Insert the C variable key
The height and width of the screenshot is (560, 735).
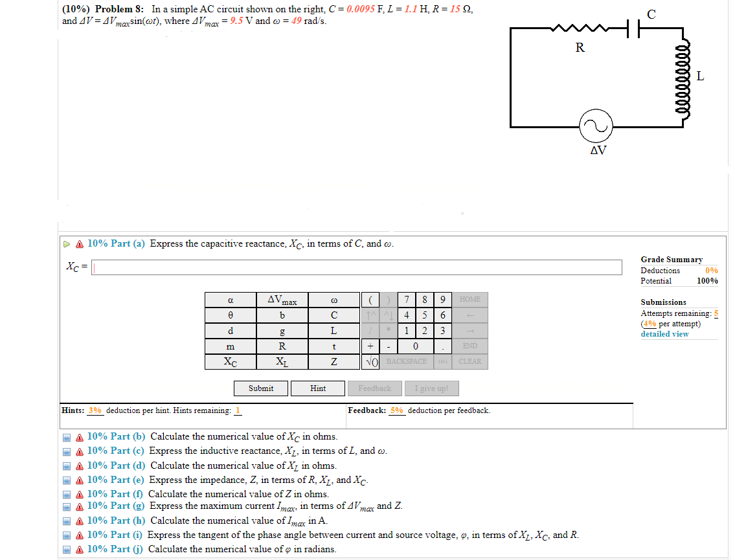coord(334,315)
